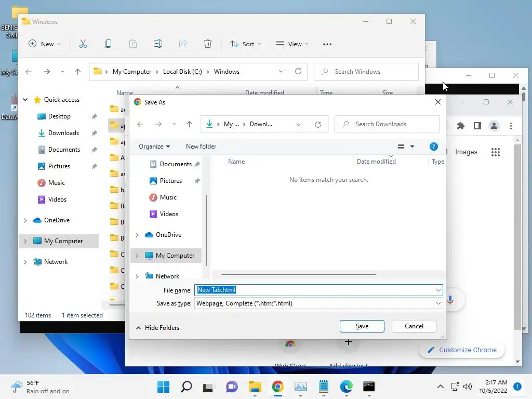
Task: Show hidden tray icons chevron
Action: click(440, 387)
